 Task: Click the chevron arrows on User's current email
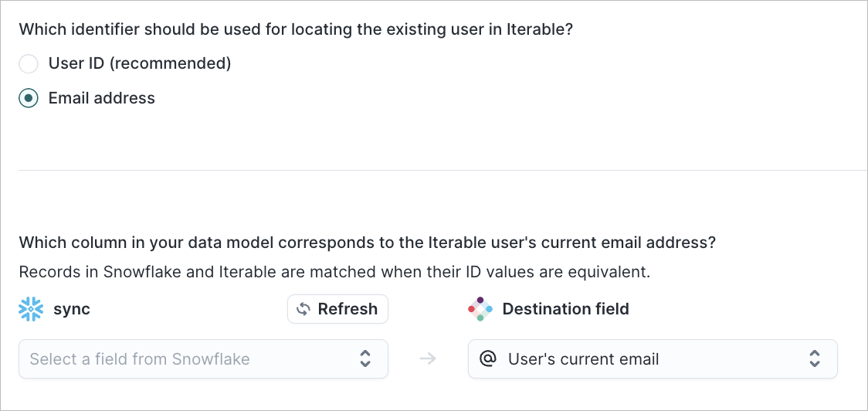click(814, 359)
